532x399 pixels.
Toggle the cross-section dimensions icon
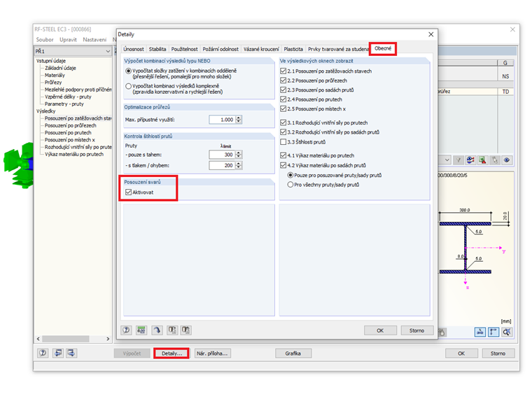coord(493,332)
